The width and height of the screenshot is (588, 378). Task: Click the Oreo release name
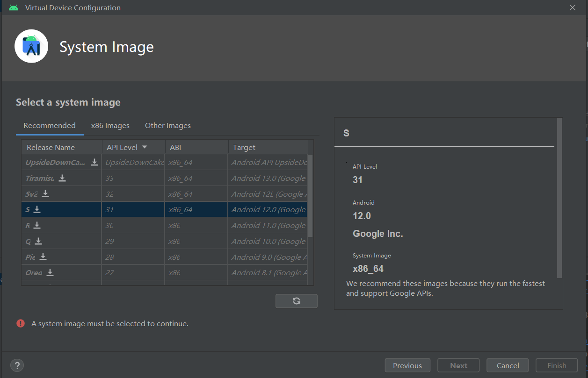[34, 273]
